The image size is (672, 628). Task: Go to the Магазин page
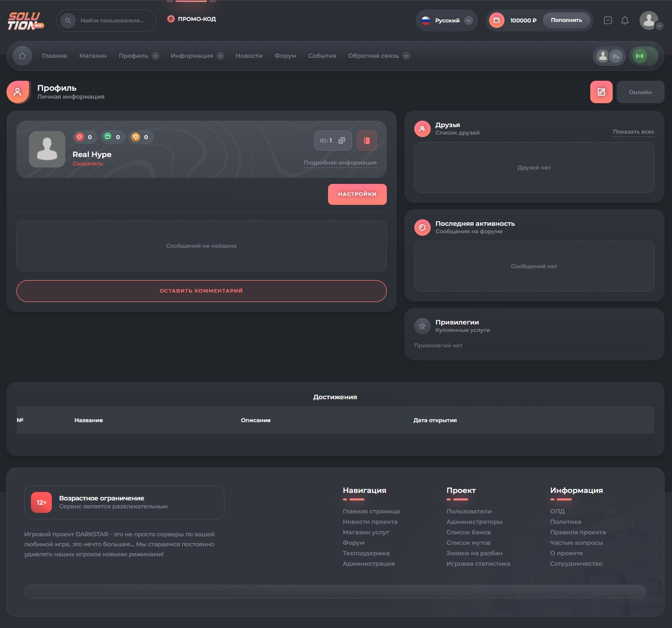click(x=93, y=56)
